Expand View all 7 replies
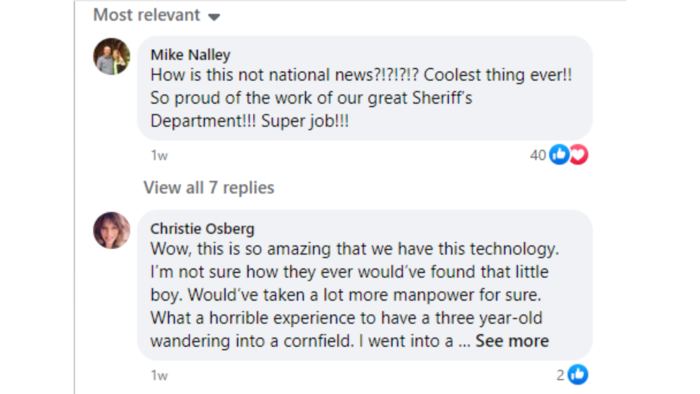The width and height of the screenshot is (700, 394). [208, 188]
